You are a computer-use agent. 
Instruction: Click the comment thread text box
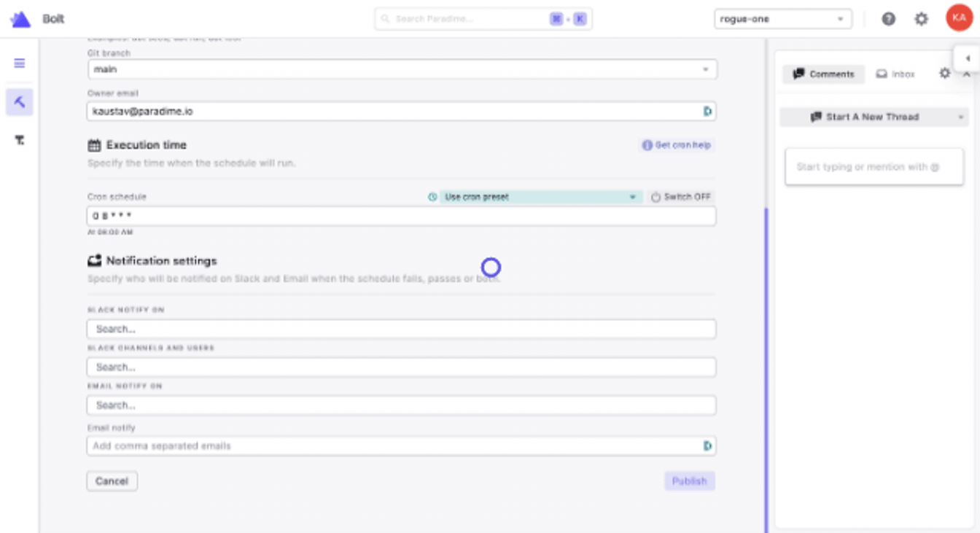click(874, 167)
